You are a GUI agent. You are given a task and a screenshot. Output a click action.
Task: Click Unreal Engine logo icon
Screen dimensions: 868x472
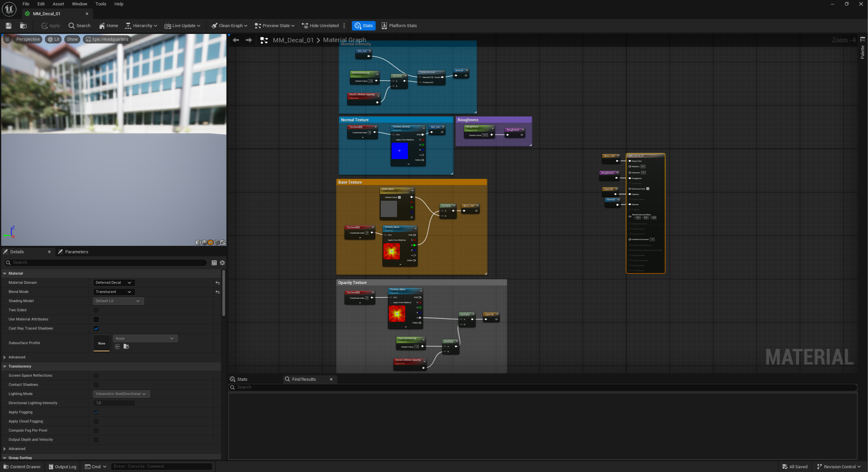(9, 9)
